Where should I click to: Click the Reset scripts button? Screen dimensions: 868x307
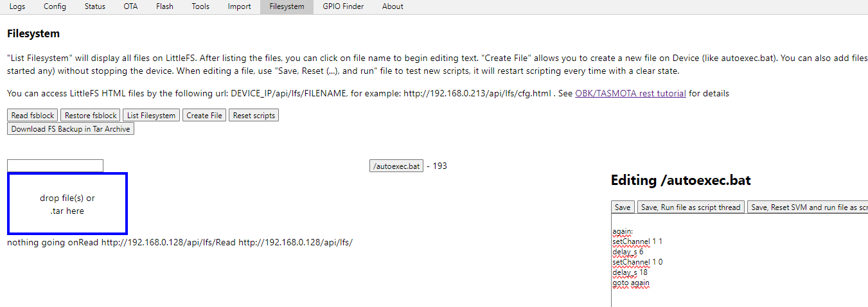254,116
